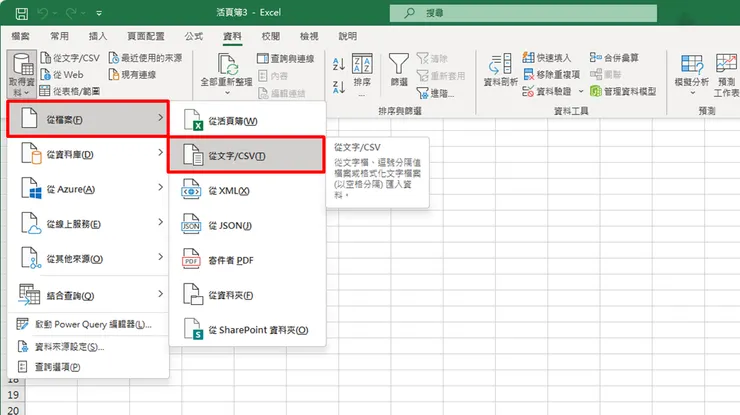Choose 從 SharePoint 資料夾(O)

pyautogui.click(x=247, y=330)
